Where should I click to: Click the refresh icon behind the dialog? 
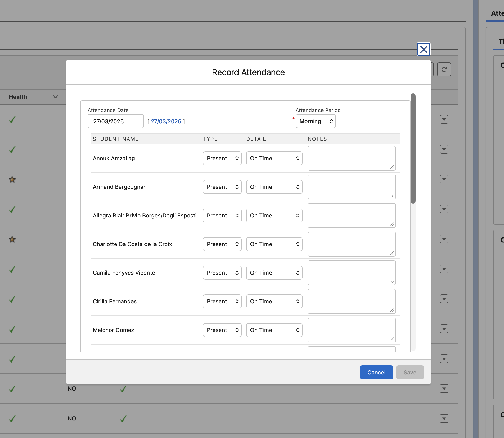pos(444,69)
